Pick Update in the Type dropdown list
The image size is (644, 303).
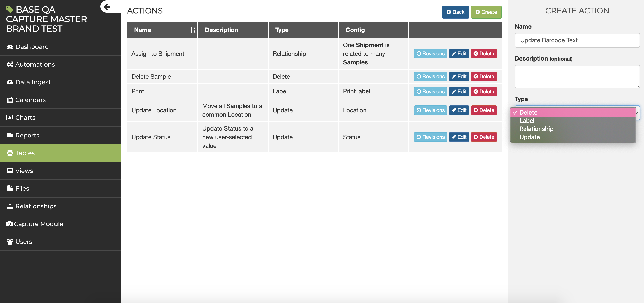(529, 137)
